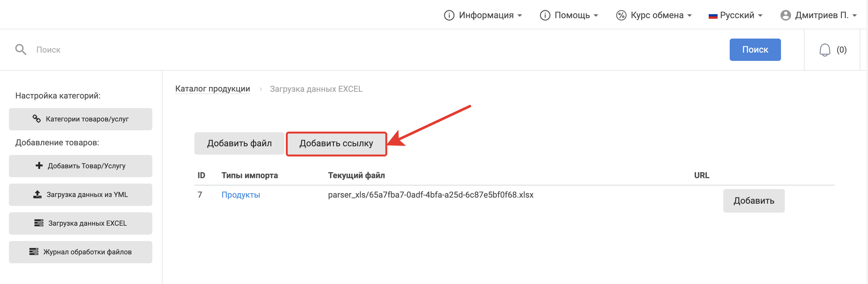Click the Добавить файл button
The height and width of the screenshot is (284, 868).
click(239, 143)
